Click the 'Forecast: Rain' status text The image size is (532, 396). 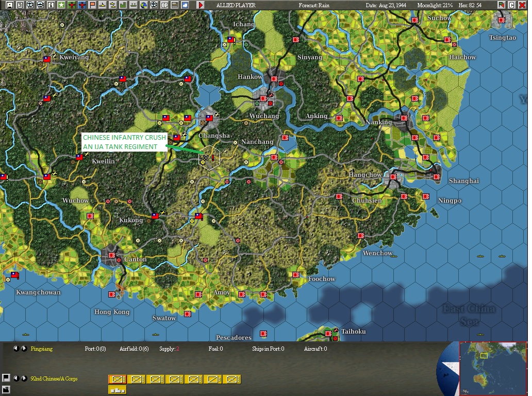314,5
